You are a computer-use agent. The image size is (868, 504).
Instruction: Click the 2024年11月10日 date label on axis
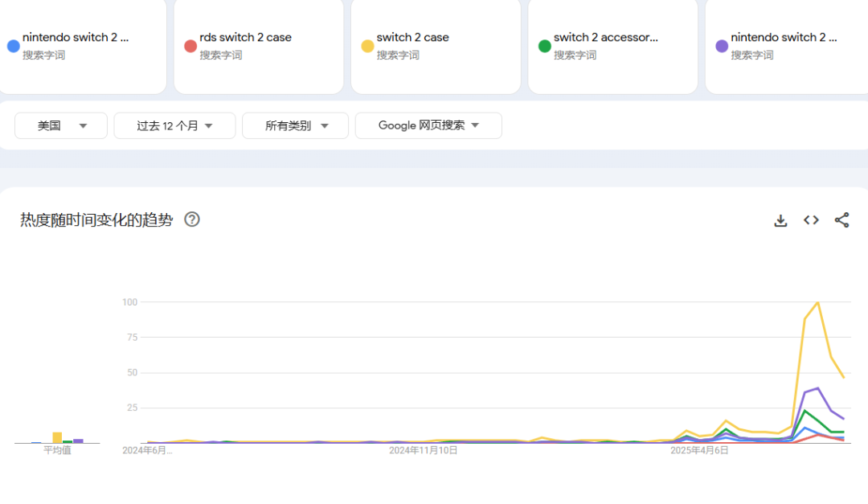click(423, 451)
